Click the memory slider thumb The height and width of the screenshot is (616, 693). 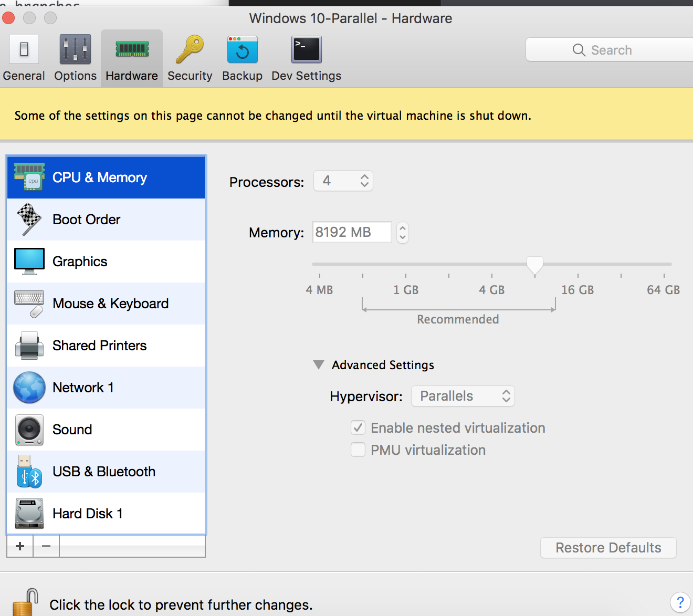535,265
